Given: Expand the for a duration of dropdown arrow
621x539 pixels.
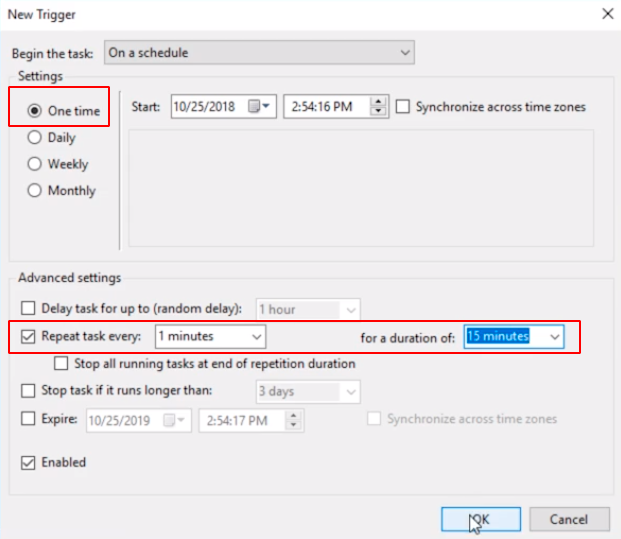Looking at the screenshot, I should pyautogui.click(x=555, y=337).
